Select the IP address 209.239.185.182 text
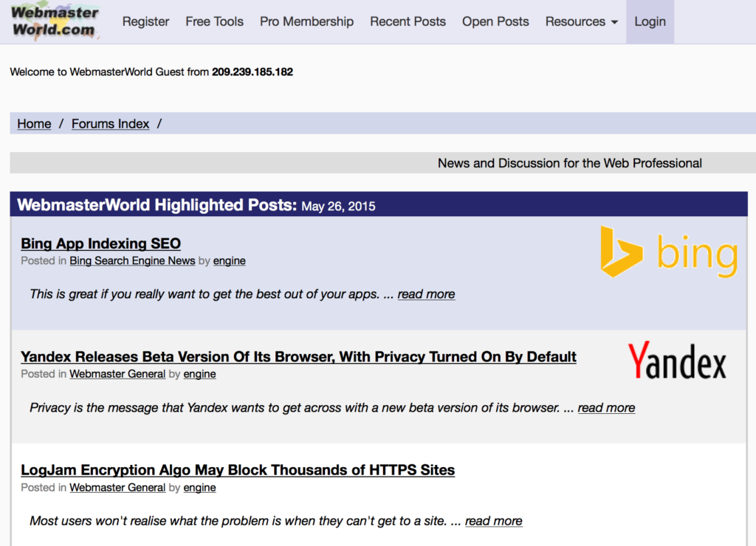This screenshot has width=756, height=546. (x=252, y=72)
